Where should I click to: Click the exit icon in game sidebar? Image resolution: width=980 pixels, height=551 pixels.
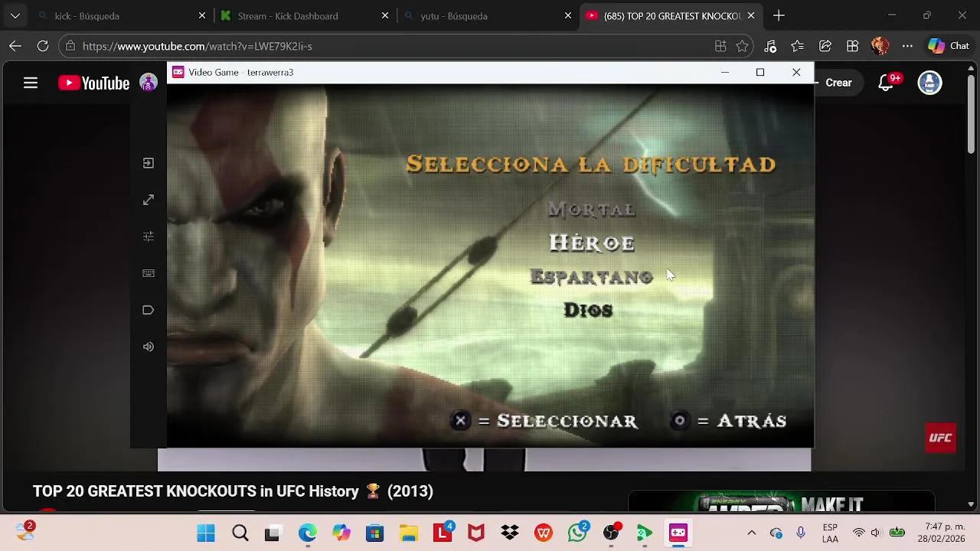(149, 163)
